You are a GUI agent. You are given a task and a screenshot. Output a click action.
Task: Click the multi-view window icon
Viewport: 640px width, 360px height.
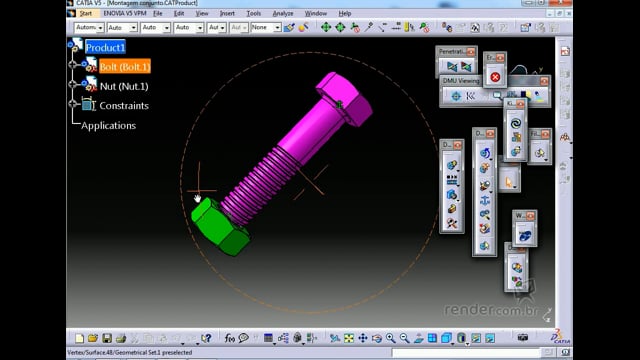[432, 338]
